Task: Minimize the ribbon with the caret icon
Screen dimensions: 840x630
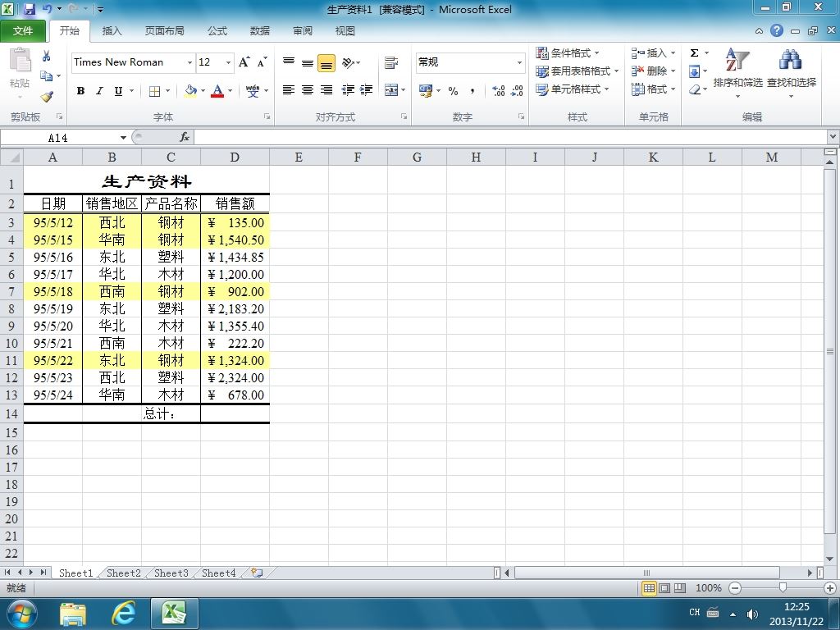Action: pos(759,31)
